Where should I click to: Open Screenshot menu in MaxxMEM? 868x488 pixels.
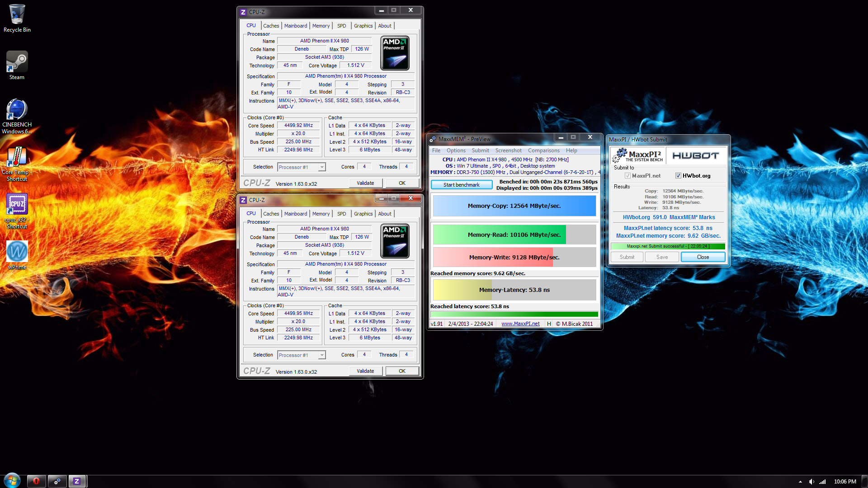coord(509,150)
